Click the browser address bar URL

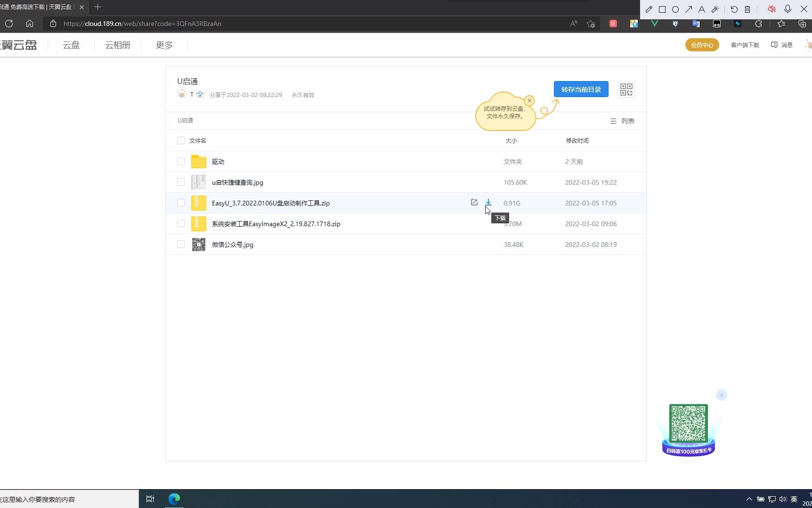142,24
